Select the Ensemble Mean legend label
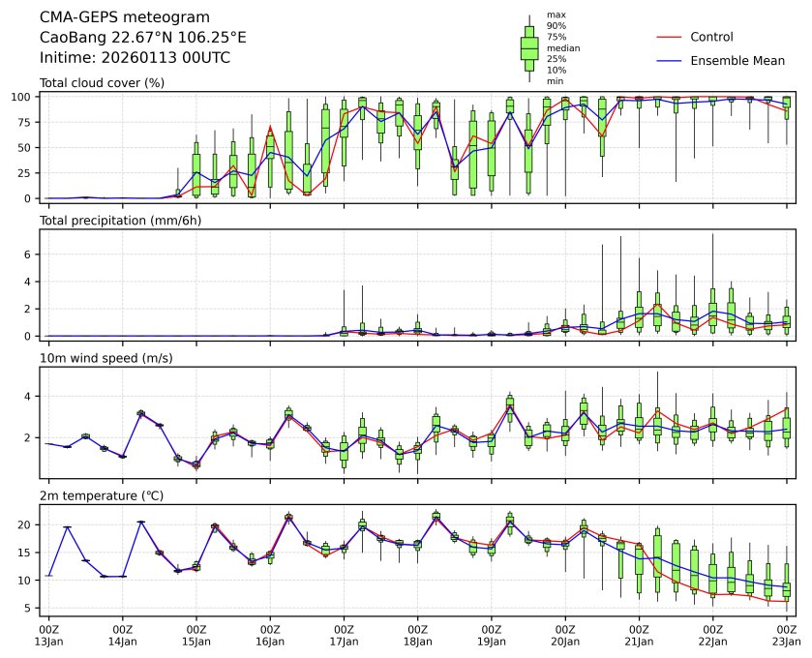 pyautogui.click(x=737, y=60)
